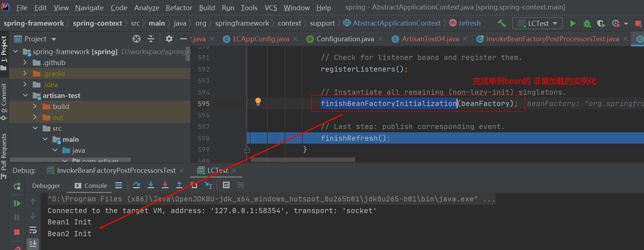Show quick-fix light bulb on line 595

[x=258, y=102]
